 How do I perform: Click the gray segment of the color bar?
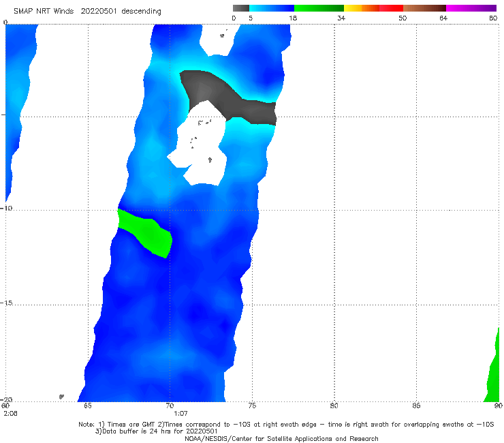240,8
